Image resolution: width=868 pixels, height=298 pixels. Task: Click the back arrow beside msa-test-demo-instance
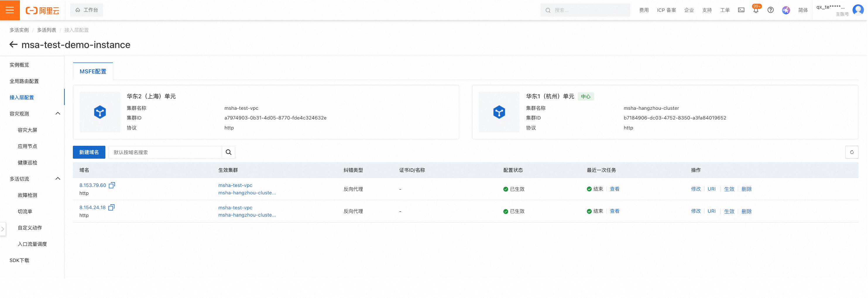(13, 44)
